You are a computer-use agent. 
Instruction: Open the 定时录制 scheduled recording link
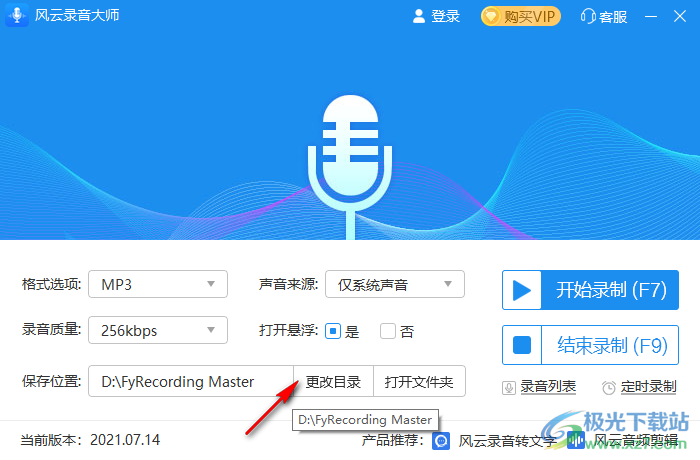pyautogui.click(x=649, y=386)
